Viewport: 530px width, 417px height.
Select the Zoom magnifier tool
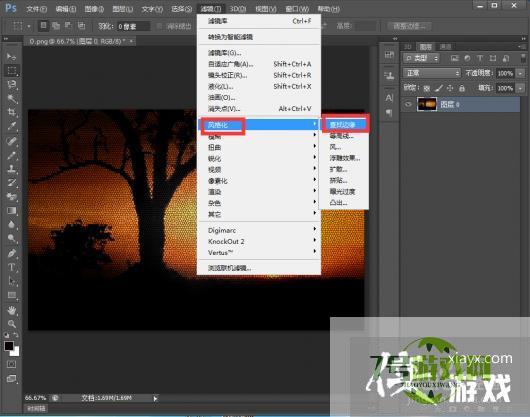click(11, 324)
